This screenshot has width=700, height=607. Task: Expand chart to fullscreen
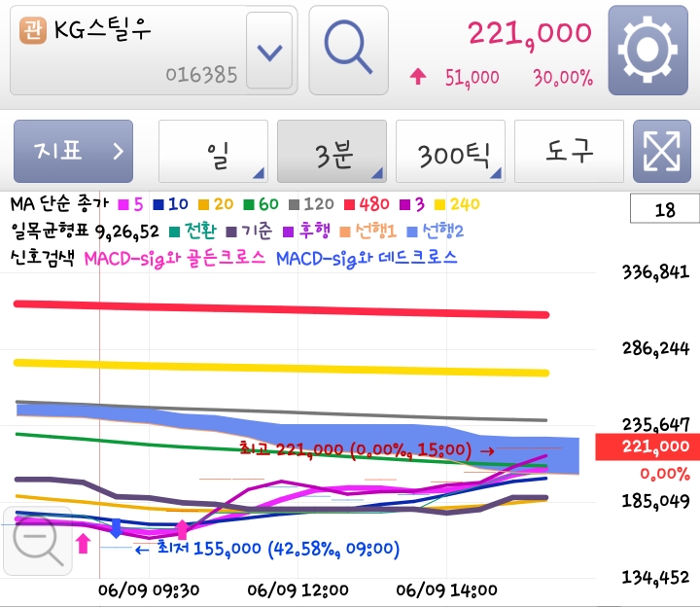pyautogui.click(x=662, y=151)
